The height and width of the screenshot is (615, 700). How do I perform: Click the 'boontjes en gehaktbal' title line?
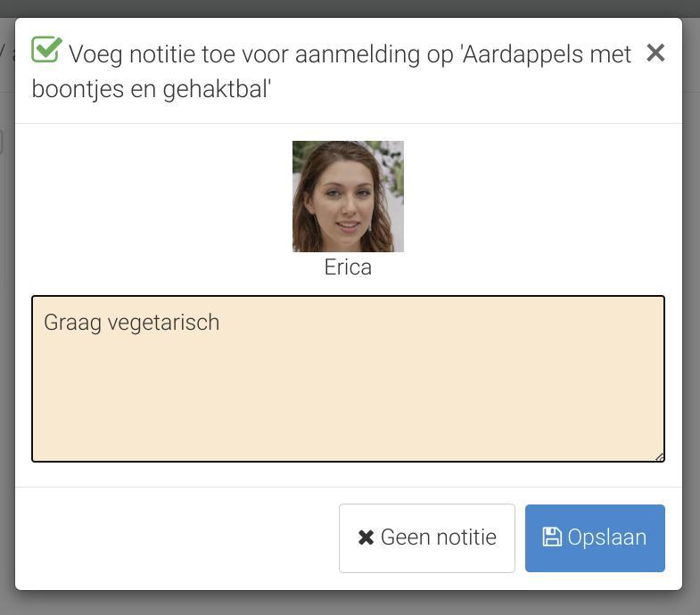(x=152, y=89)
